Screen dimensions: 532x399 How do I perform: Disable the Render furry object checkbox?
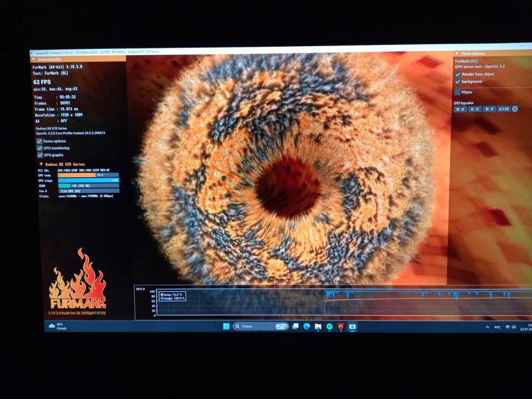coord(458,74)
